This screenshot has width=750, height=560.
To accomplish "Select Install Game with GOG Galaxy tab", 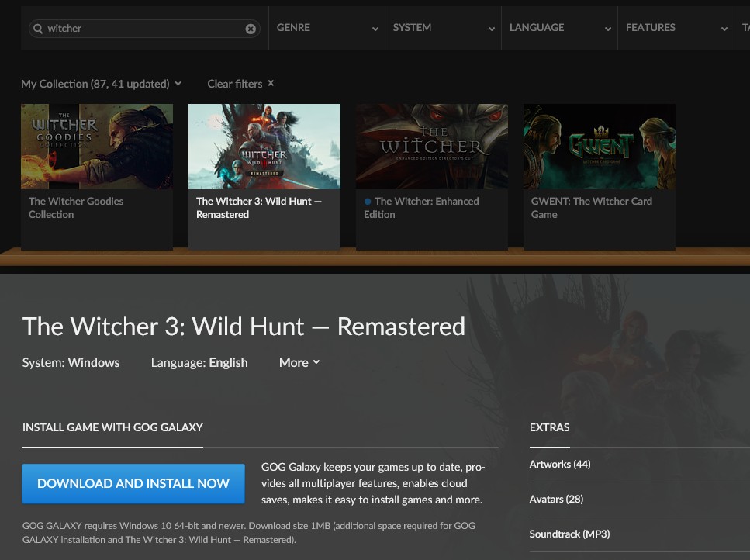I will pyautogui.click(x=113, y=427).
